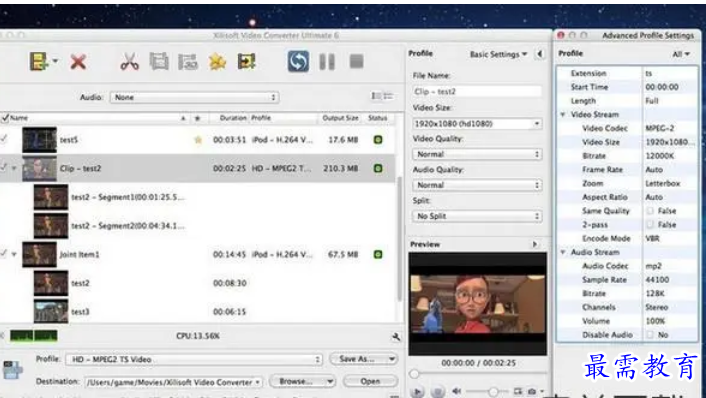The width and height of the screenshot is (706, 398).
Task: Sort by the Duration column header
Action: tap(233, 118)
